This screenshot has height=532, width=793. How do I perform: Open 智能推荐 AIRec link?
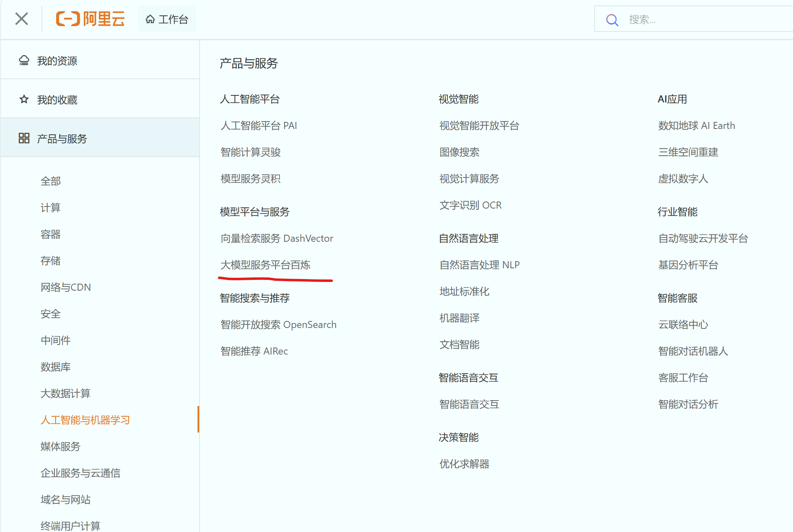(254, 351)
